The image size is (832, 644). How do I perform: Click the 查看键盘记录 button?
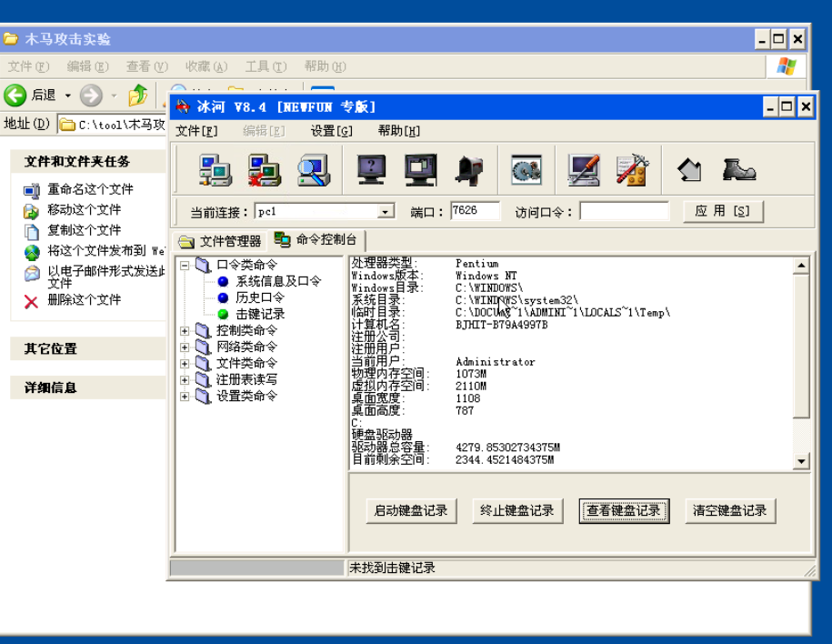[624, 510]
